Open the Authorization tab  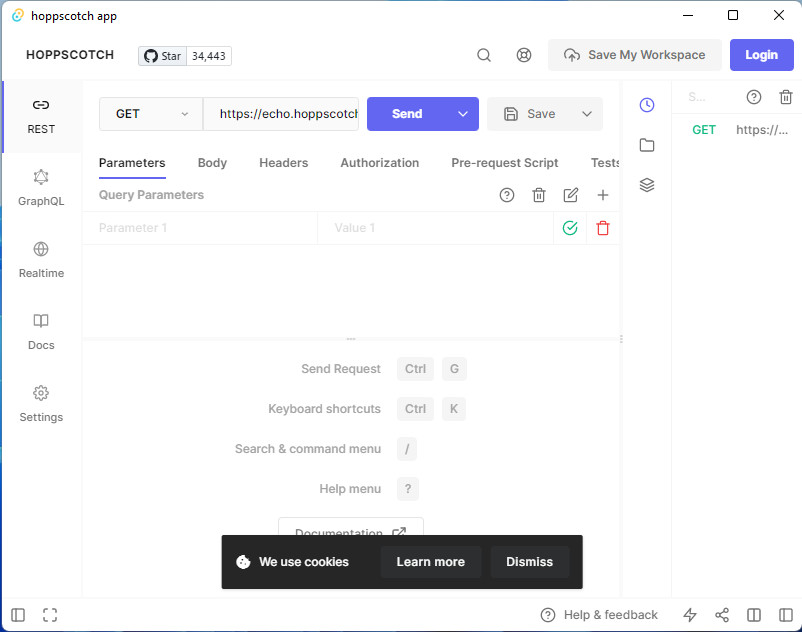pyautogui.click(x=380, y=163)
